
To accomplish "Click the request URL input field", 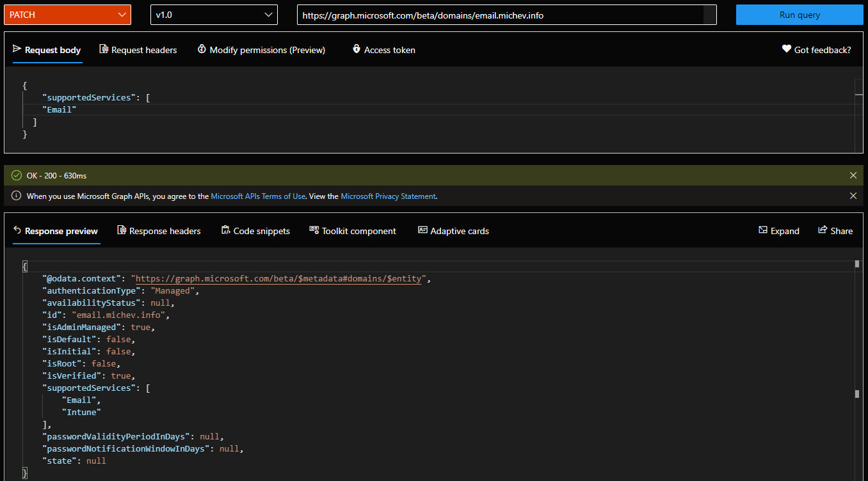I will tap(499, 15).
